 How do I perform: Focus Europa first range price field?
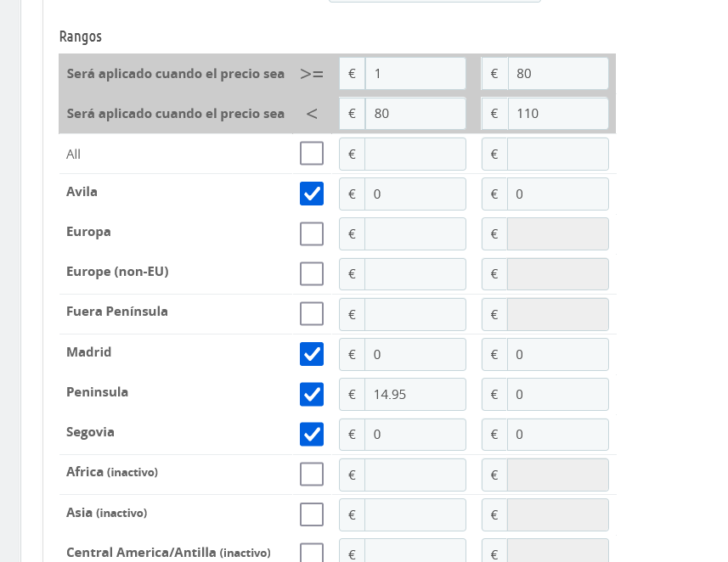point(415,234)
